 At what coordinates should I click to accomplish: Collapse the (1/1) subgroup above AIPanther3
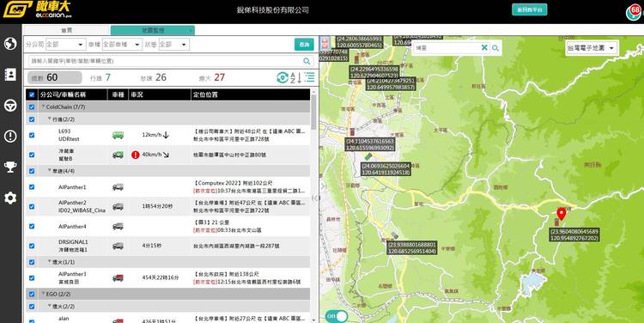click(x=50, y=262)
